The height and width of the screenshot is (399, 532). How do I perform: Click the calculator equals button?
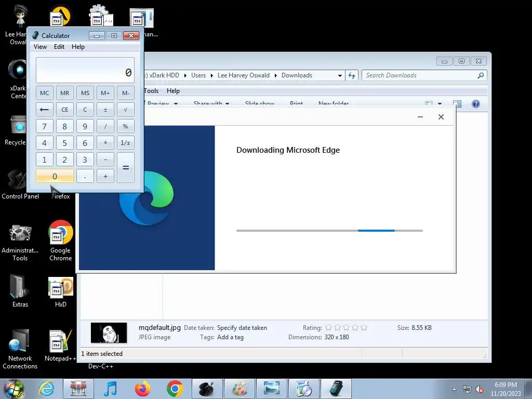(126, 168)
